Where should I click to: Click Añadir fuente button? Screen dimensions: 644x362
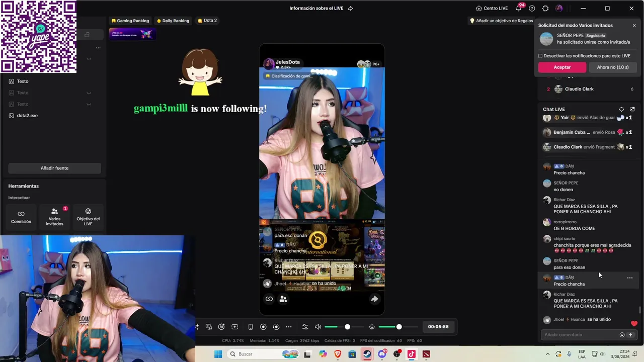54,168
